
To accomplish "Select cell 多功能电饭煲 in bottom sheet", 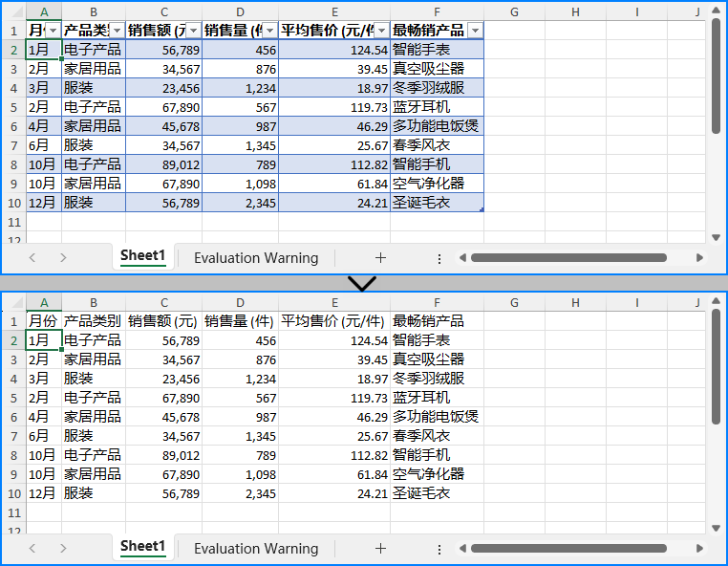I will (x=437, y=417).
